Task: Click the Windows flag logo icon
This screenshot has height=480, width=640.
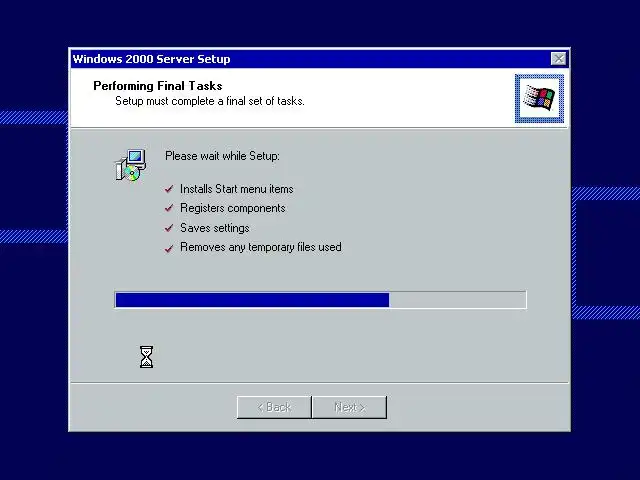Action: tap(539, 98)
